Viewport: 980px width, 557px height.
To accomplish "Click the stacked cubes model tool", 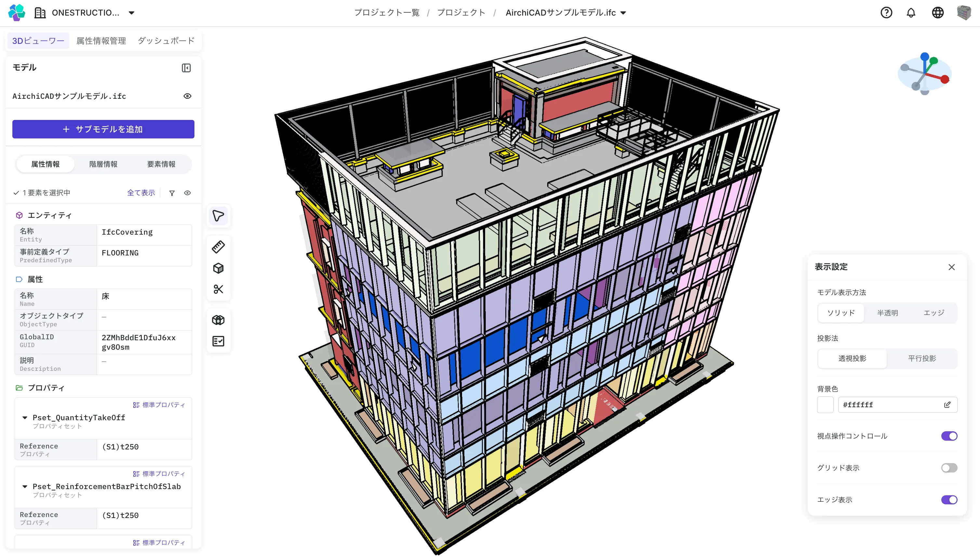I will point(218,320).
